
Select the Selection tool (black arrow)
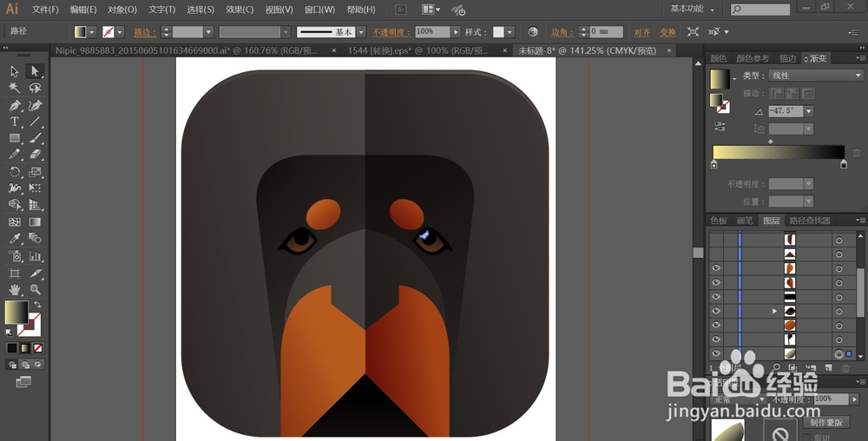tap(15, 71)
